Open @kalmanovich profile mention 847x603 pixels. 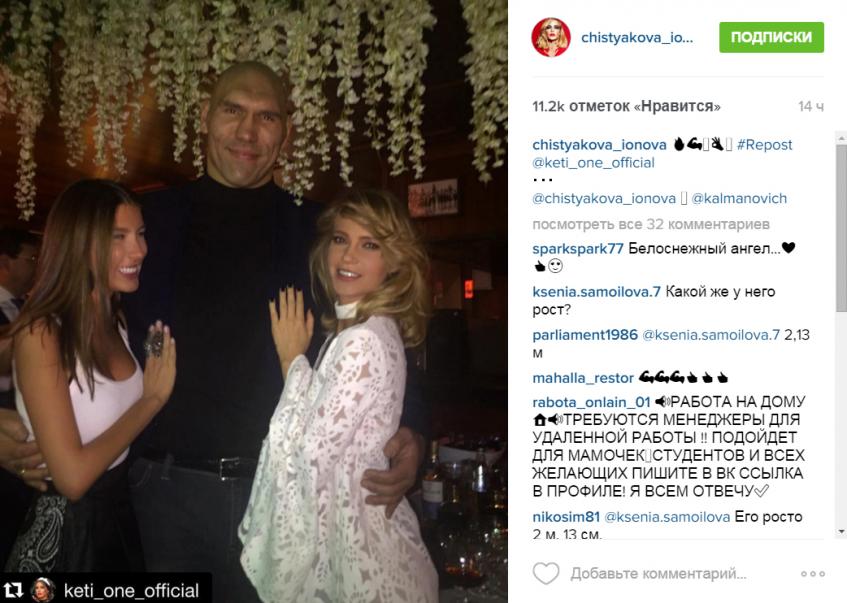click(x=739, y=198)
